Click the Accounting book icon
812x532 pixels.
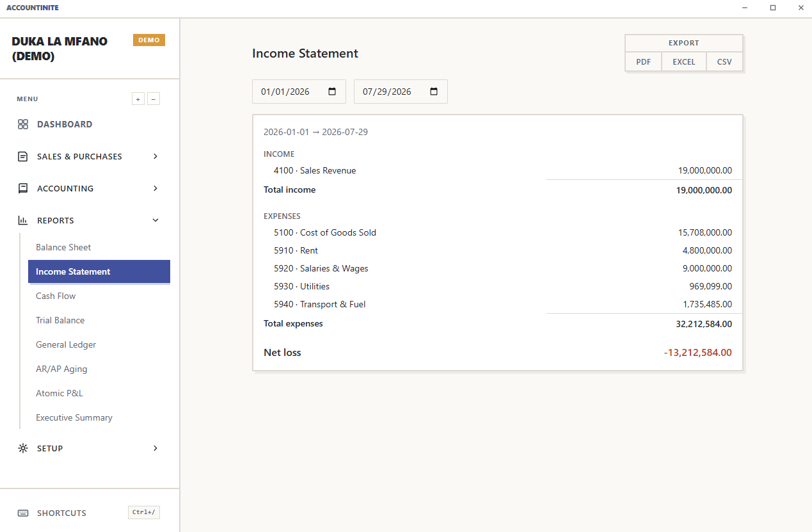[23, 188]
